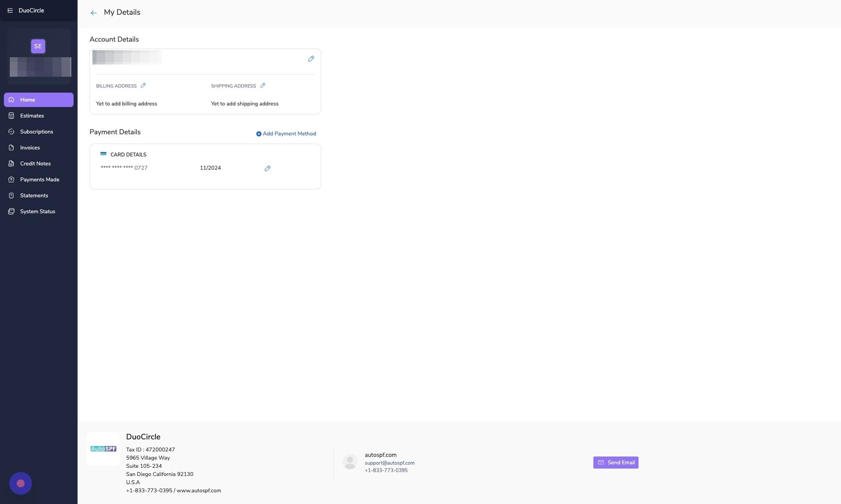View Statements from the sidebar
This screenshot has width=841, height=504.
click(x=34, y=195)
